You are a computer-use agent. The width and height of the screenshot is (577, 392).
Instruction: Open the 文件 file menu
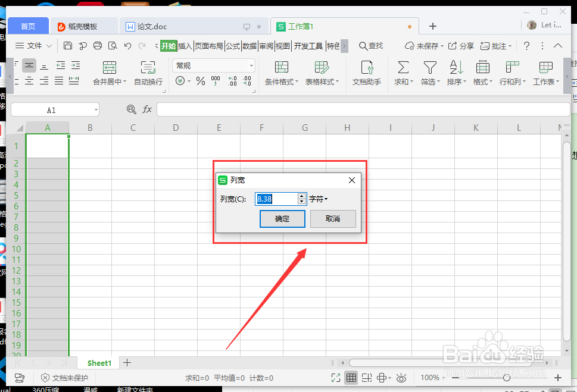(x=33, y=46)
